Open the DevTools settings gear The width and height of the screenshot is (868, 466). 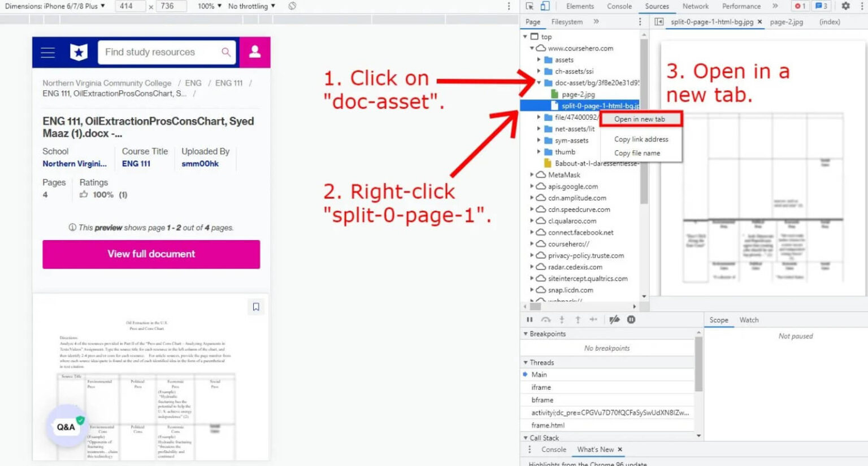845,6
